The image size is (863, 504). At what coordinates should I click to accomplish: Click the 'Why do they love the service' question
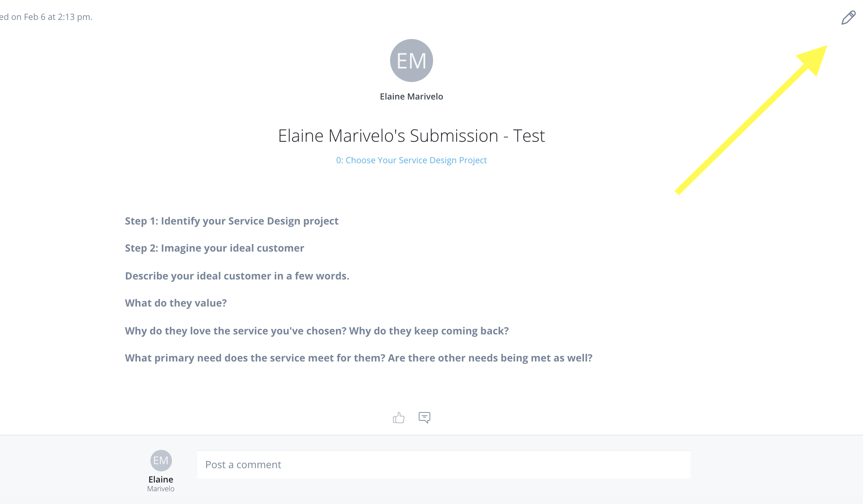(x=317, y=331)
